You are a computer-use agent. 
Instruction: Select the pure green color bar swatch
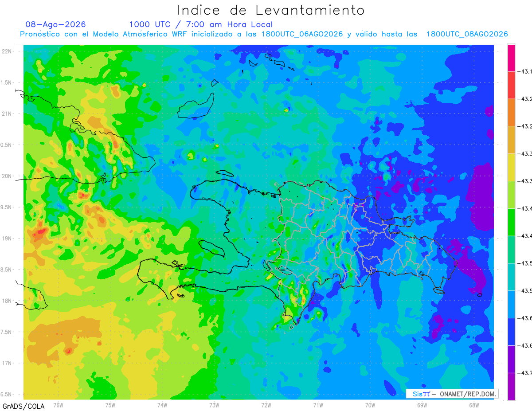tap(511, 222)
